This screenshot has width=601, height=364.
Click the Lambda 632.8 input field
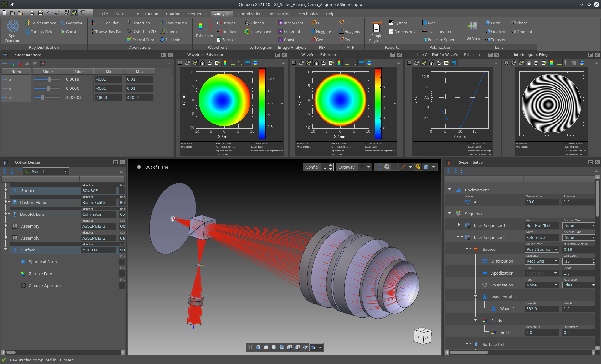click(542, 309)
